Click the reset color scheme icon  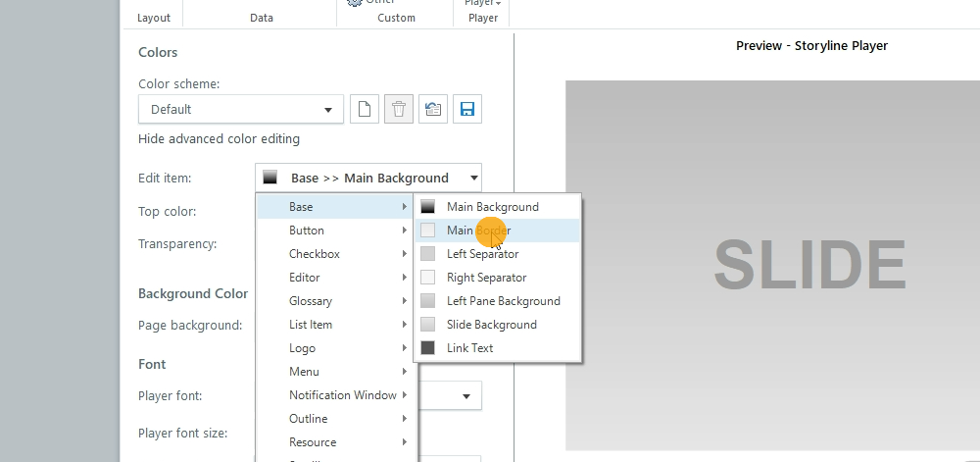[x=433, y=109]
